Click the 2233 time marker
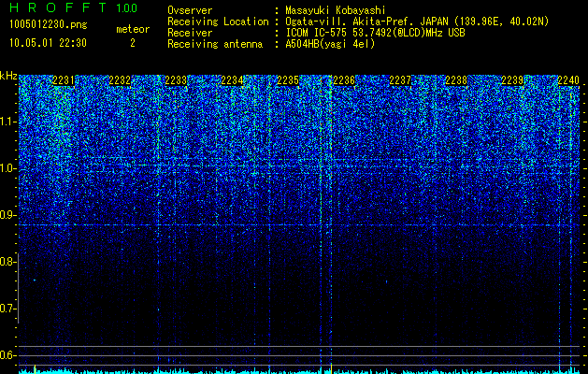Viewport: 588px width, 374px height. click(x=176, y=80)
